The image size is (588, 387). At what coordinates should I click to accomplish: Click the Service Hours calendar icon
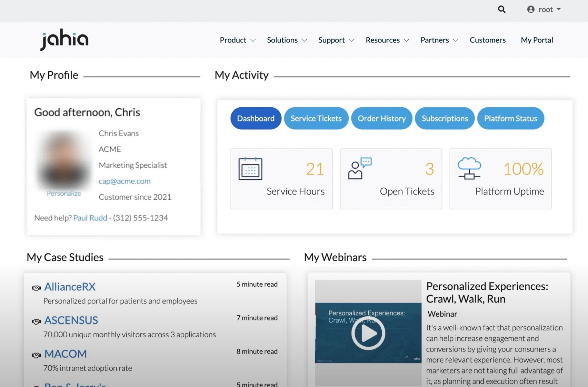pyautogui.click(x=250, y=168)
